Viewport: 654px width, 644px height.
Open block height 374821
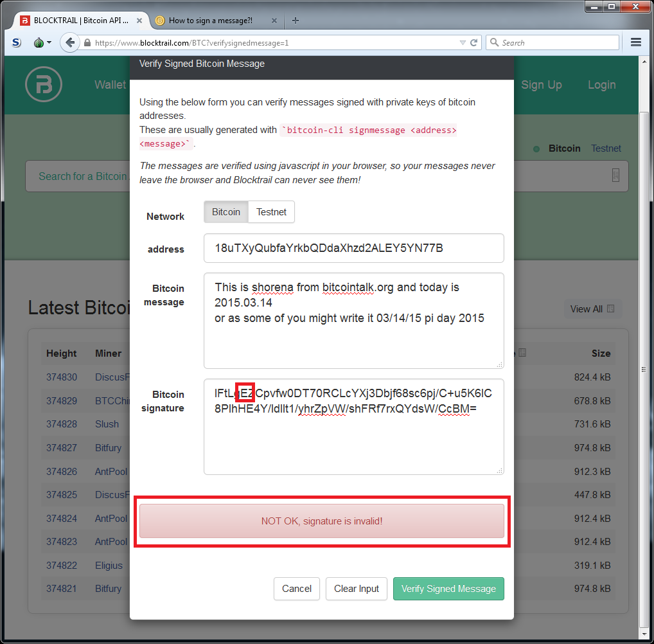62,589
